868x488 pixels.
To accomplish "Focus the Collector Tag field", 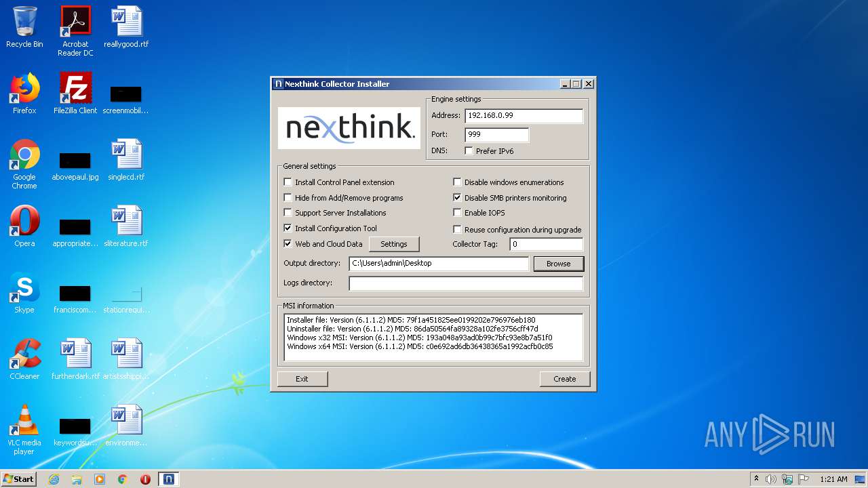I will point(546,244).
